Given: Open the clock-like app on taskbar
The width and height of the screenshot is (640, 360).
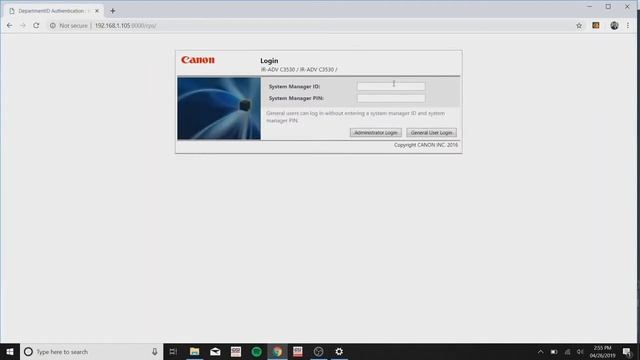Looking at the screenshot, I should tap(318, 352).
